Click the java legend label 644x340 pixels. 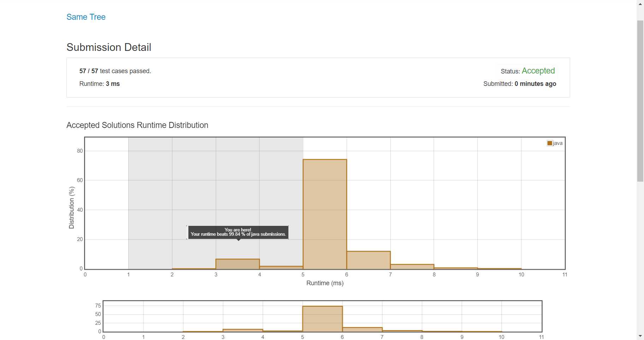tap(558, 143)
